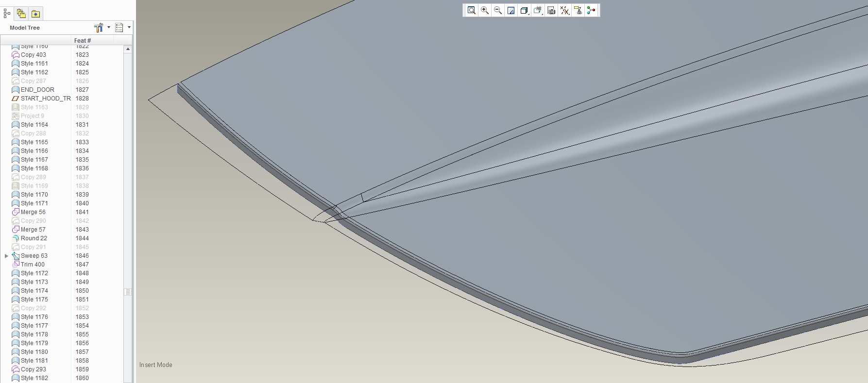The height and width of the screenshot is (383, 868).
Task: Click the END_DOOR feature icon
Action: coord(16,90)
